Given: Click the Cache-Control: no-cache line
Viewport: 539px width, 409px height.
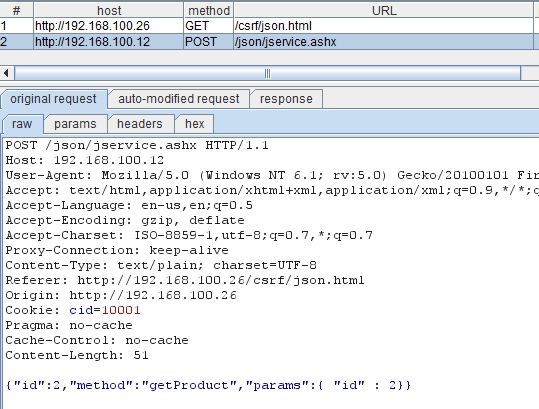Looking at the screenshot, I should tap(97, 340).
